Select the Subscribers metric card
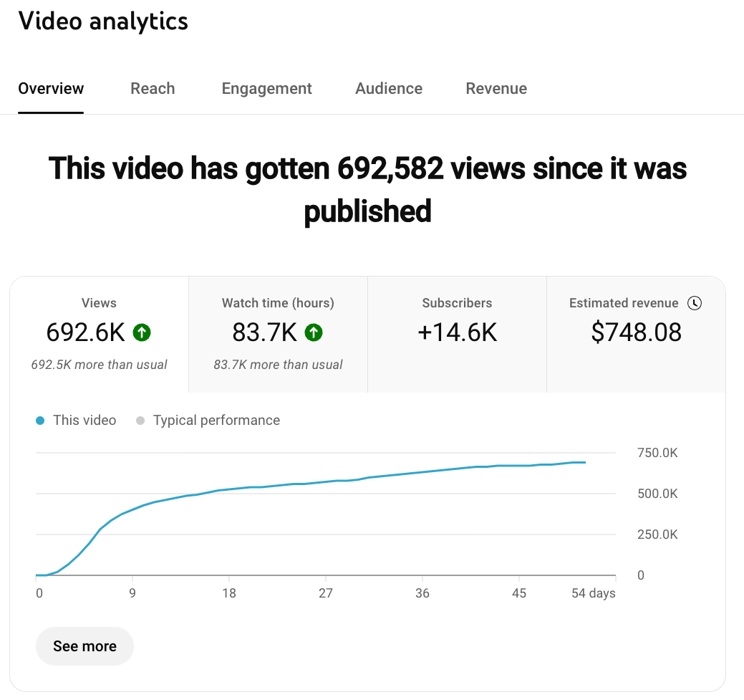The width and height of the screenshot is (744, 700). [458, 335]
